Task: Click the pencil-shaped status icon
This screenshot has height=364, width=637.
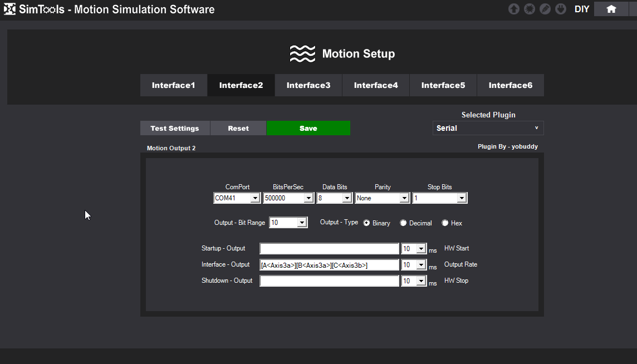Action: tap(545, 9)
